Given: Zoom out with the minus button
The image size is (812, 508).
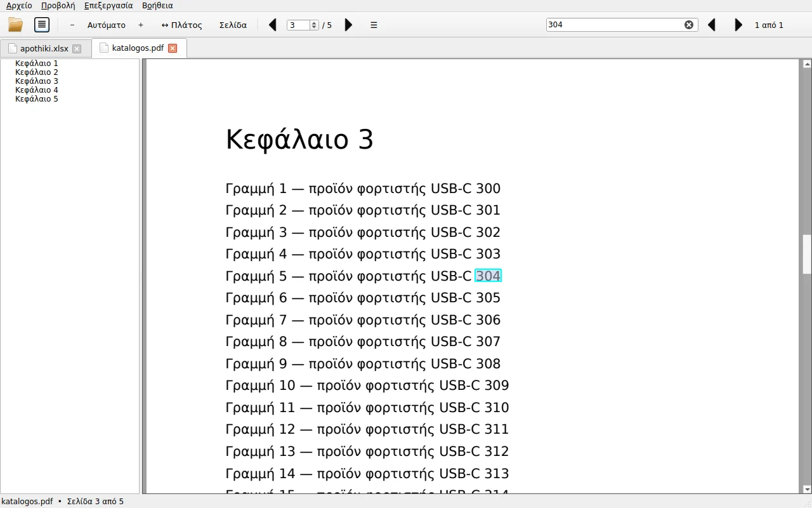Looking at the screenshot, I should coord(72,25).
